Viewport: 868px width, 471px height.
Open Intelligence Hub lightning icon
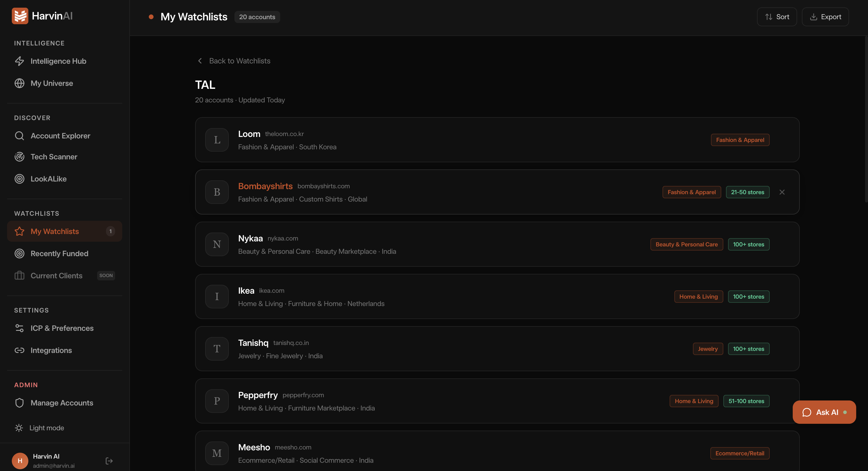click(19, 61)
